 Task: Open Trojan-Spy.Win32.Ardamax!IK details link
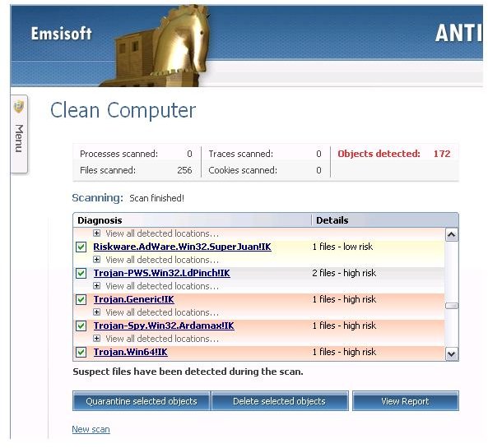pos(164,326)
